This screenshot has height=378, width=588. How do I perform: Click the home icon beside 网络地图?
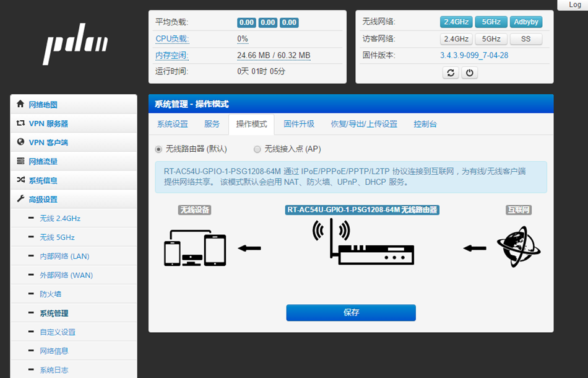tap(20, 104)
